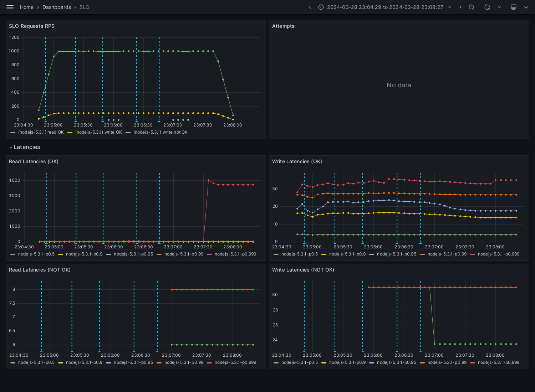This screenshot has width=535, height=392.
Task: Click first annotation marker in SLO Requests RPS chart
Action: tap(46, 121)
